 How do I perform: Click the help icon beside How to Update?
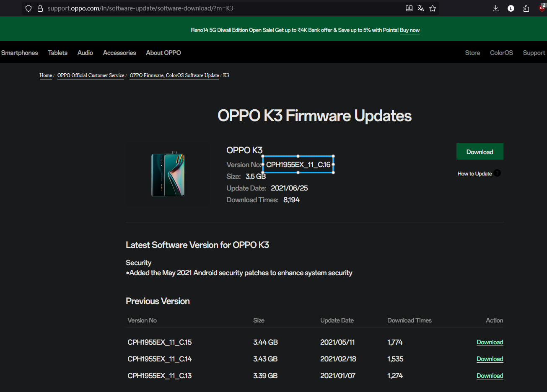click(x=497, y=173)
